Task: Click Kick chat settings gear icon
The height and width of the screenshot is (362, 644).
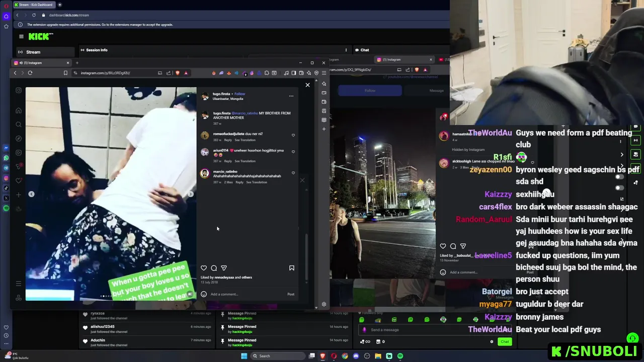Action: [x=492, y=342]
